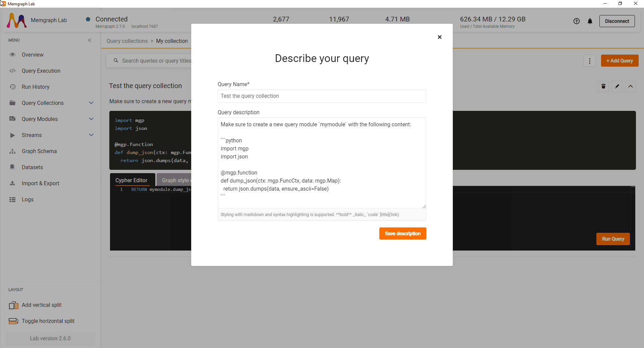
Task: Expand Query Collections submenu chevron
Action: [x=91, y=103]
